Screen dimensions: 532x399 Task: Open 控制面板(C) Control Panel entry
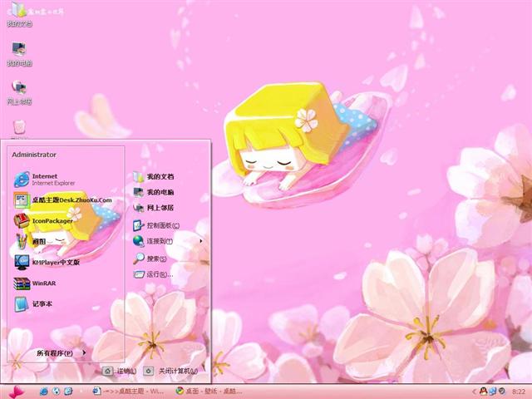[x=156, y=225]
